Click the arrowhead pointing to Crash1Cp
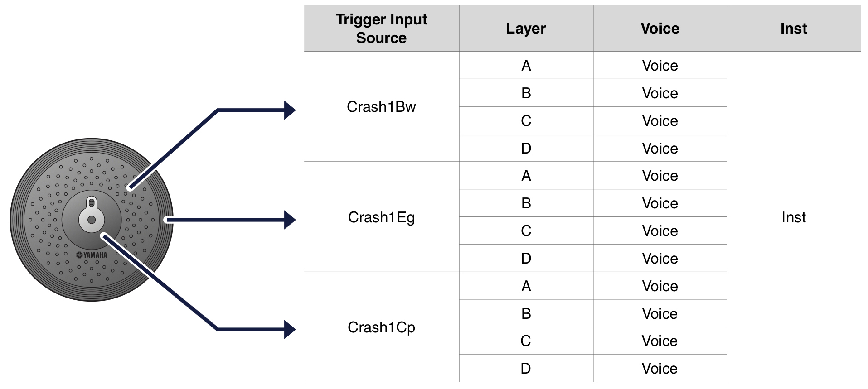This screenshot has height=389, width=868. click(x=290, y=329)
